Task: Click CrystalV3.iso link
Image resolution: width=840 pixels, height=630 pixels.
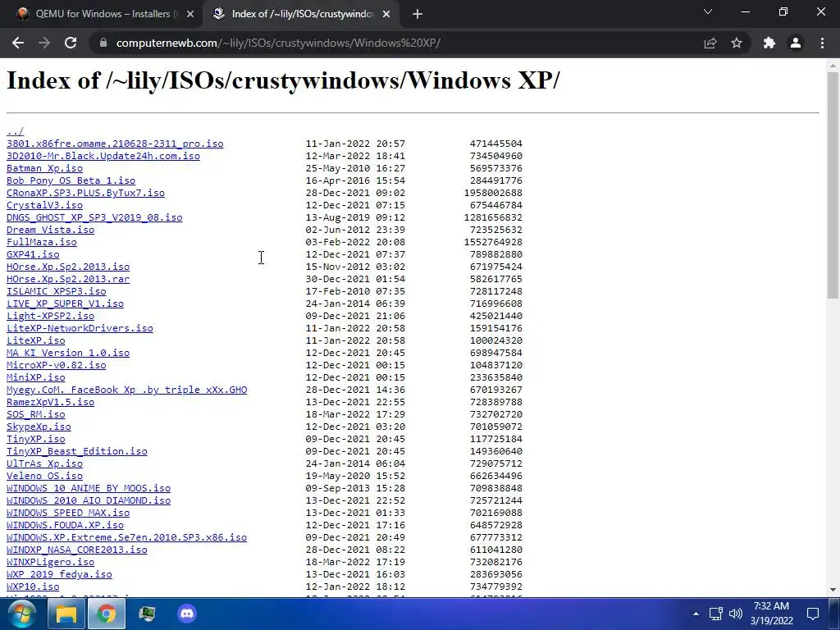Action: click(x=44, y=205)
